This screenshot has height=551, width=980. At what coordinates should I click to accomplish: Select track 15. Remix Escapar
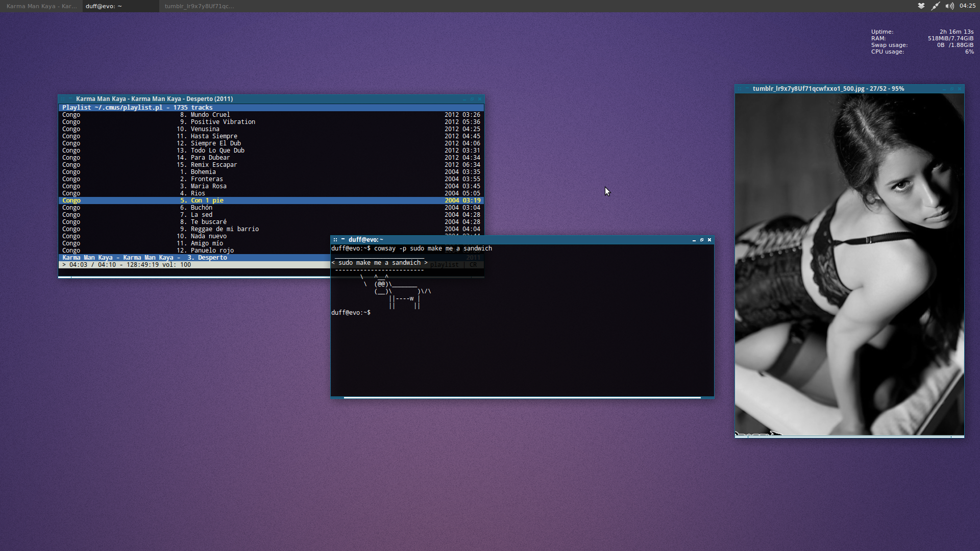271,165
